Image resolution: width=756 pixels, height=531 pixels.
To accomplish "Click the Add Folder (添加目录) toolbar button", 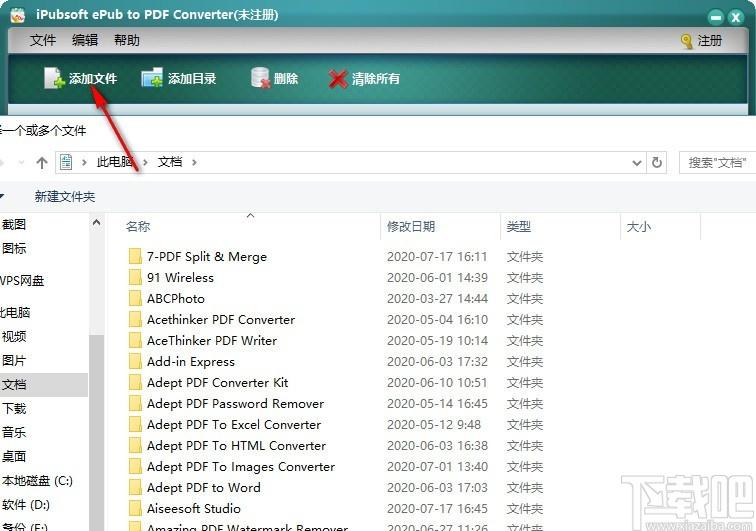I will pos(179,78).
